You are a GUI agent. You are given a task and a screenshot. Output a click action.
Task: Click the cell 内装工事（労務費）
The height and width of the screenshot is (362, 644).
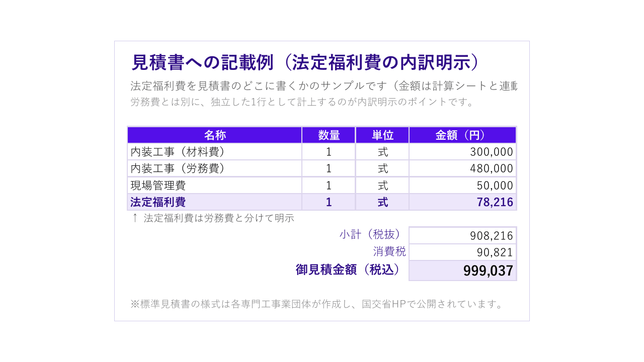pyautogui.click(x=215, y=168)
